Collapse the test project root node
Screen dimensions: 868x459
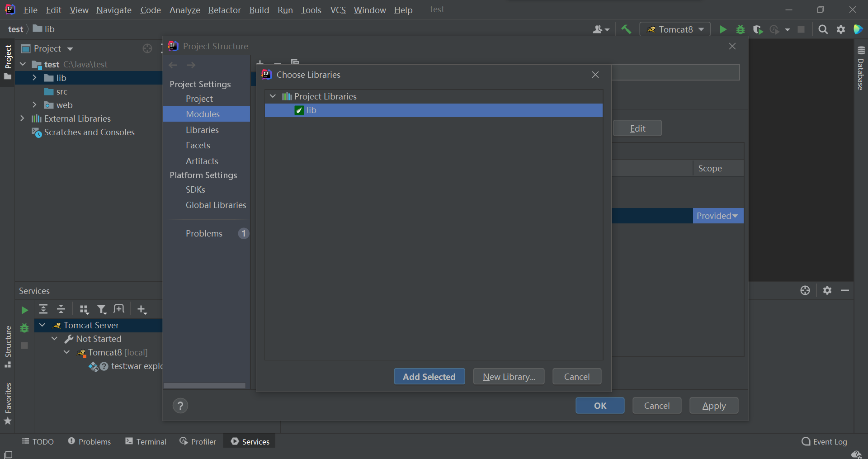(23, 64)
